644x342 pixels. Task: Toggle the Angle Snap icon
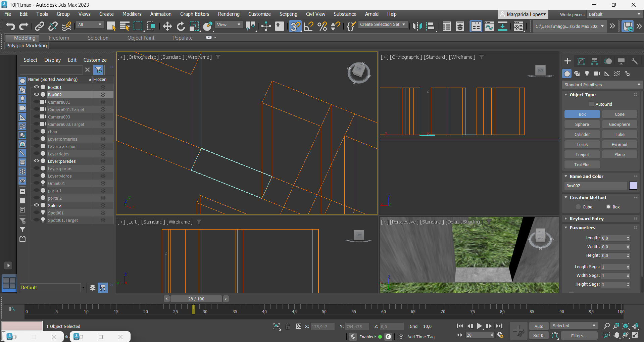coord(308,26)
